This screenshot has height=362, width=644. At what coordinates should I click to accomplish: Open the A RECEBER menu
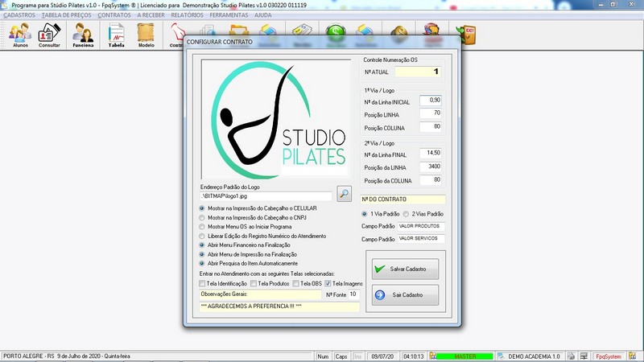[x=151, y=15]
